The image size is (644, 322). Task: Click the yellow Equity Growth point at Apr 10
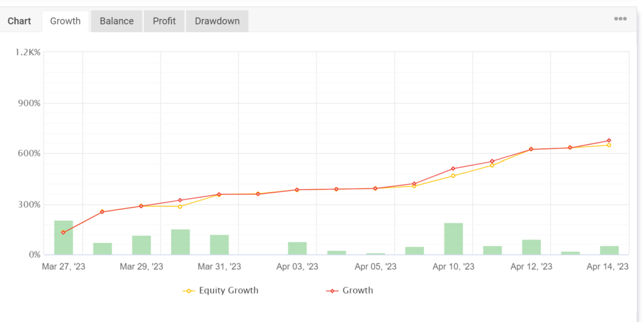tap(453, 175)
